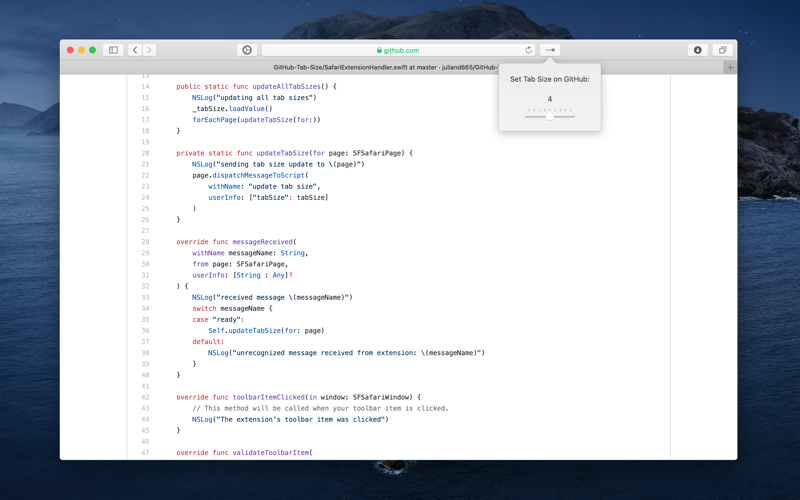Go forward with the right arrow button
The height and width of the screenshot is (500, 800).
point(149,50)
